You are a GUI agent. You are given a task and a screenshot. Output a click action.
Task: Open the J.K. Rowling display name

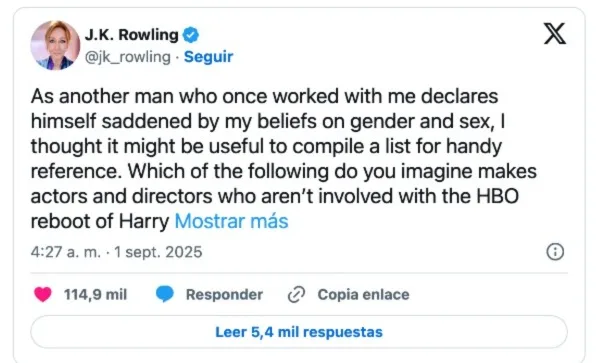point(132,35)
